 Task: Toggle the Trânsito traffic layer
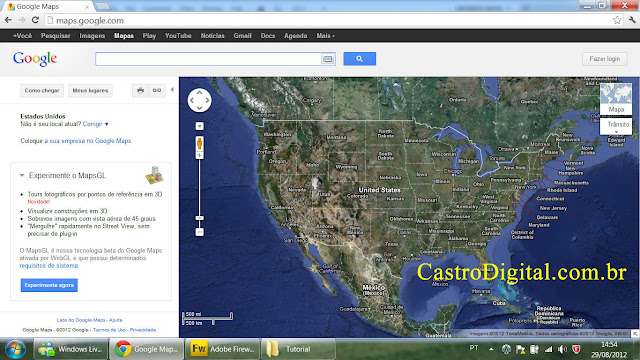click(x=616, y=126)
